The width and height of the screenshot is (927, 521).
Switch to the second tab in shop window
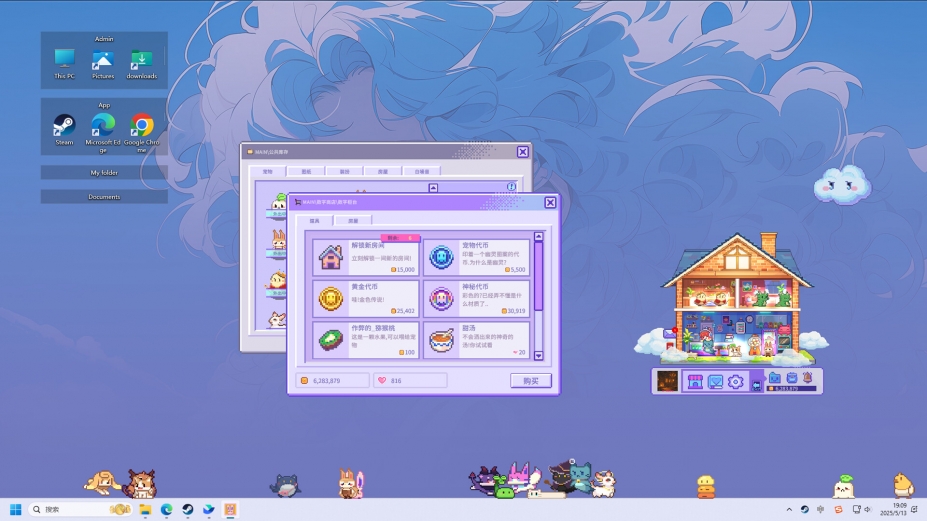pos(352,220)
